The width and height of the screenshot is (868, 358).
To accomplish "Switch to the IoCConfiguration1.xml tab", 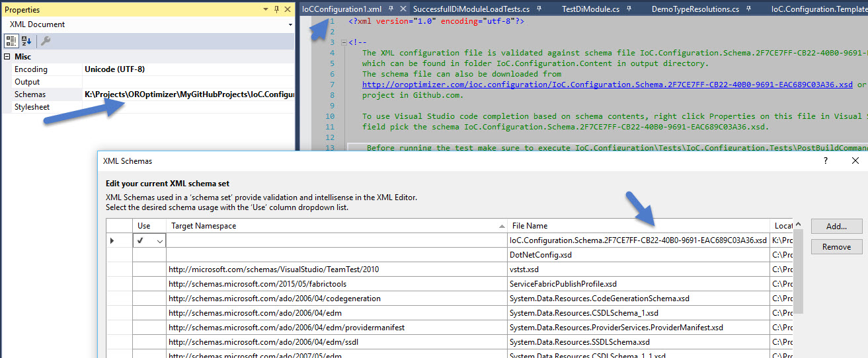I will click(x=342, y=9).
